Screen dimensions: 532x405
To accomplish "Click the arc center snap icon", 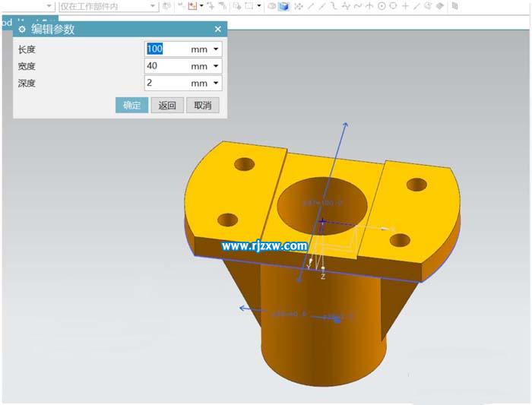I will point(382,6).
